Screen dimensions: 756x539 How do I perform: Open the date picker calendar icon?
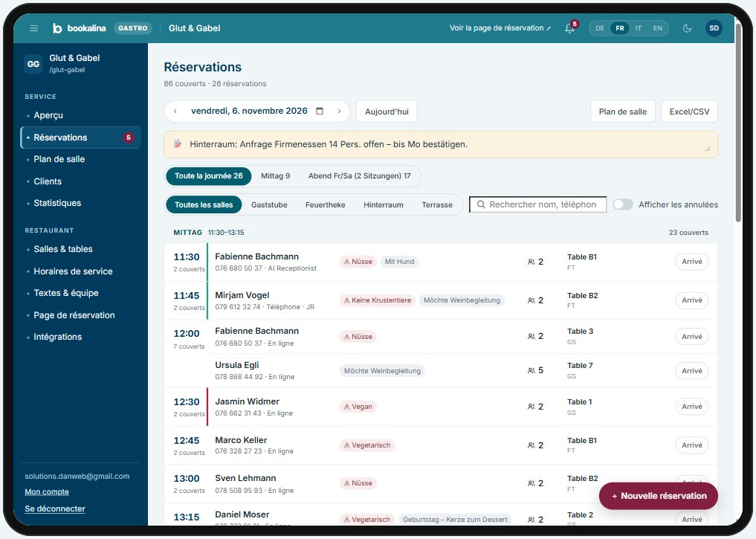click(x=320, y=111)
